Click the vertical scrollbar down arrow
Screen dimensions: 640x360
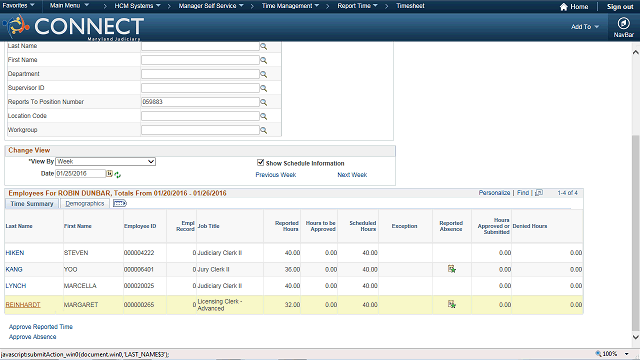636,337
